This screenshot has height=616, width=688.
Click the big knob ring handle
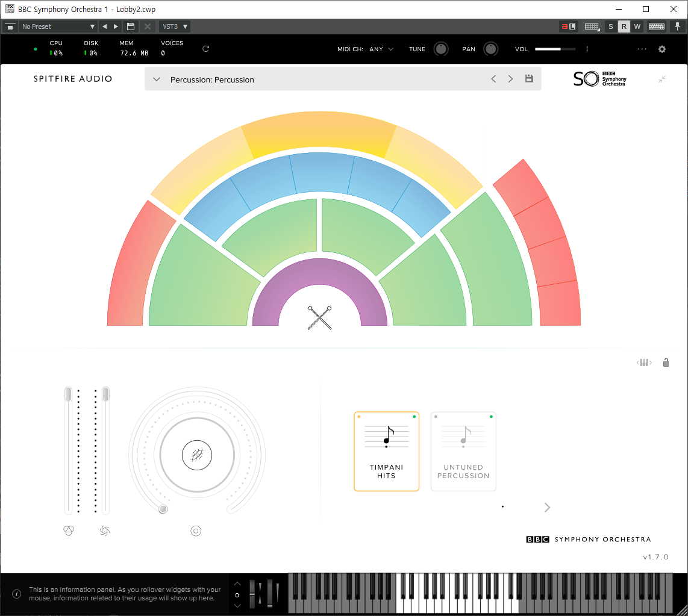click(163, 509)
